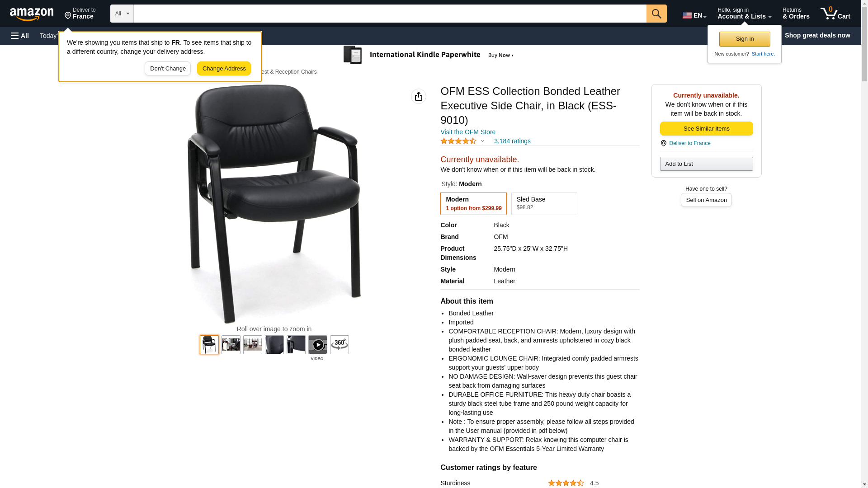Click the share icon near product image
Image resolution: width=868 pixels, height=488 pixels.
point(419,96)
